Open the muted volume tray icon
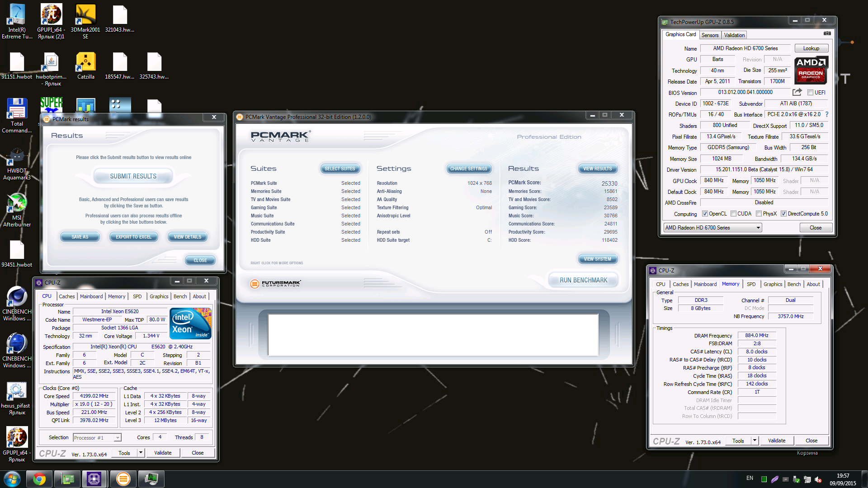Image resolution: width=868 pixels, height=488 pixels. [818, 479]
